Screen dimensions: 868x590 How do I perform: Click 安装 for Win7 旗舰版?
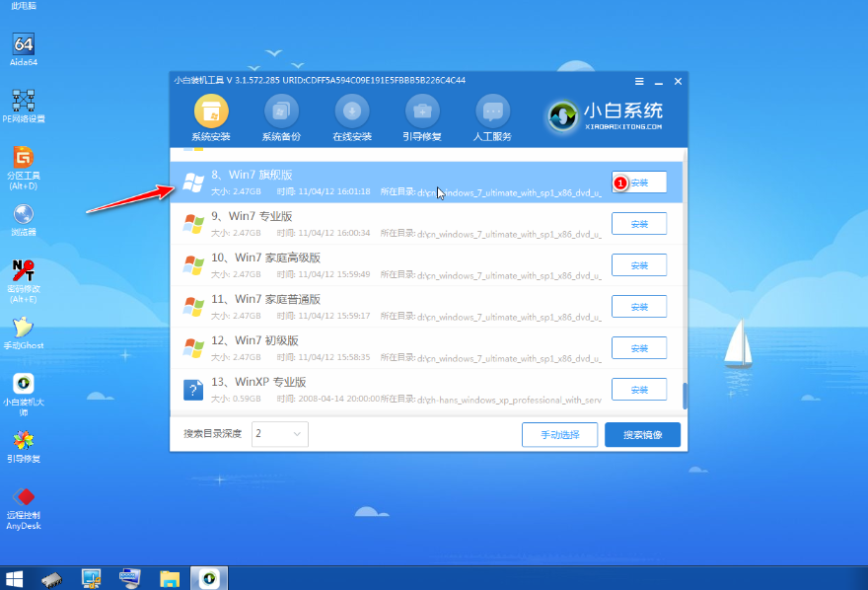[x=639, y=183]
